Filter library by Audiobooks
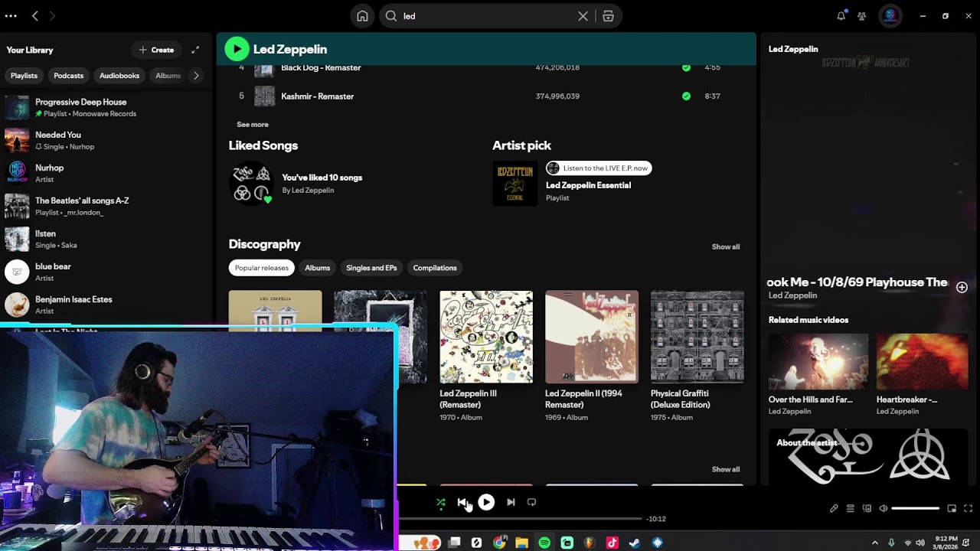The image size is (980, 551). coord(119,76)
